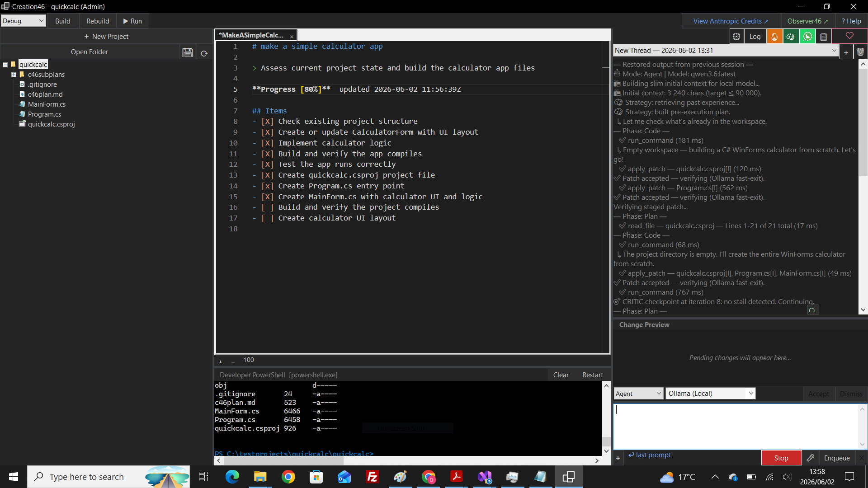Select Program.cs in the file tree
The width and height of the screenshot is (868, 488).
coord(44,114)
